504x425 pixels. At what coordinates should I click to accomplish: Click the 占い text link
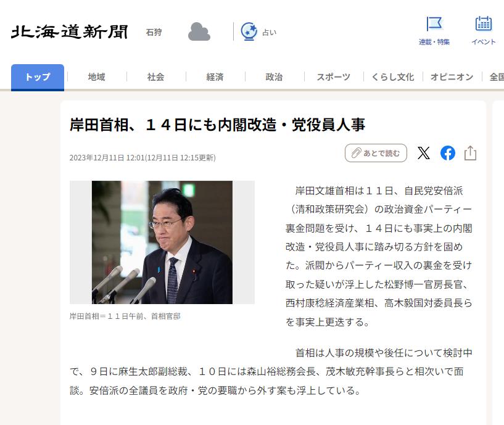[270, 32]
